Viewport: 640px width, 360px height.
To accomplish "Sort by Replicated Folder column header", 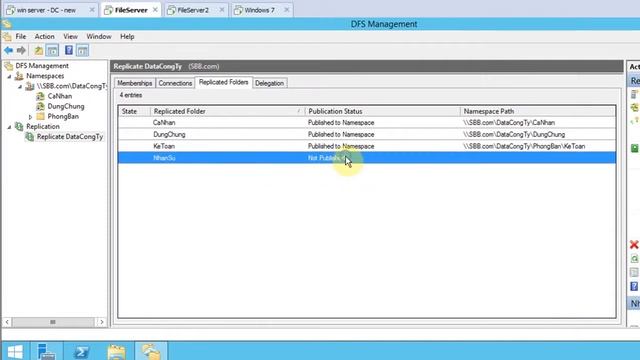I will click(x=227, y=111).
